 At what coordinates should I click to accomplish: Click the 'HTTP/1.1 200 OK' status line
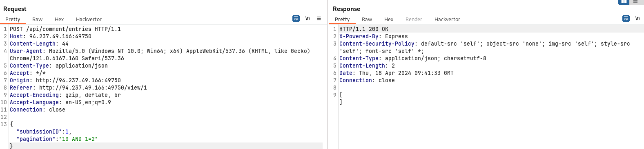click(x=364, y=29)
